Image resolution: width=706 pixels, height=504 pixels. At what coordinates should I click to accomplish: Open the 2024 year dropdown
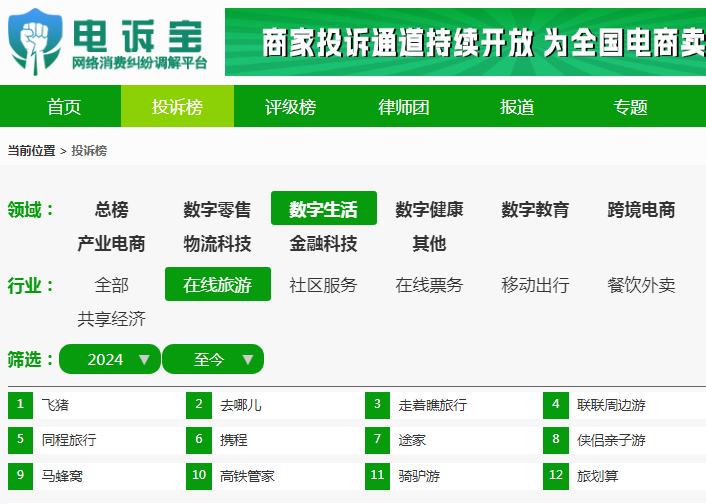point(110,359)
